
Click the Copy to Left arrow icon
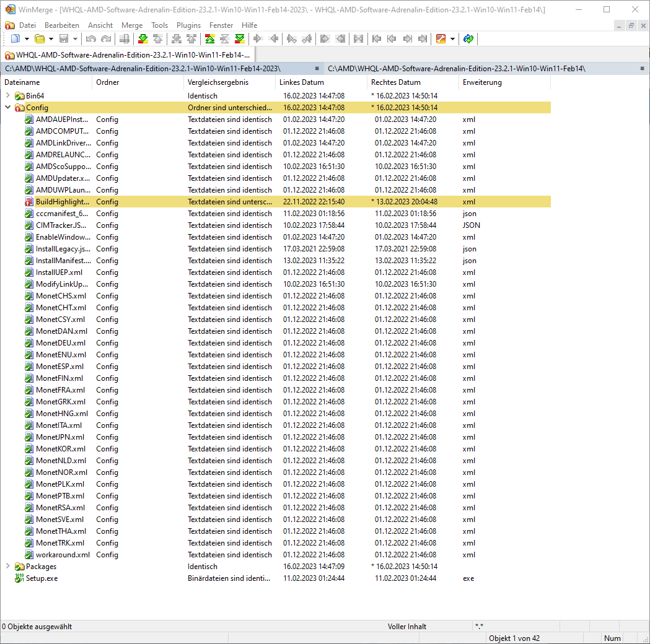[x=273, y=39]
